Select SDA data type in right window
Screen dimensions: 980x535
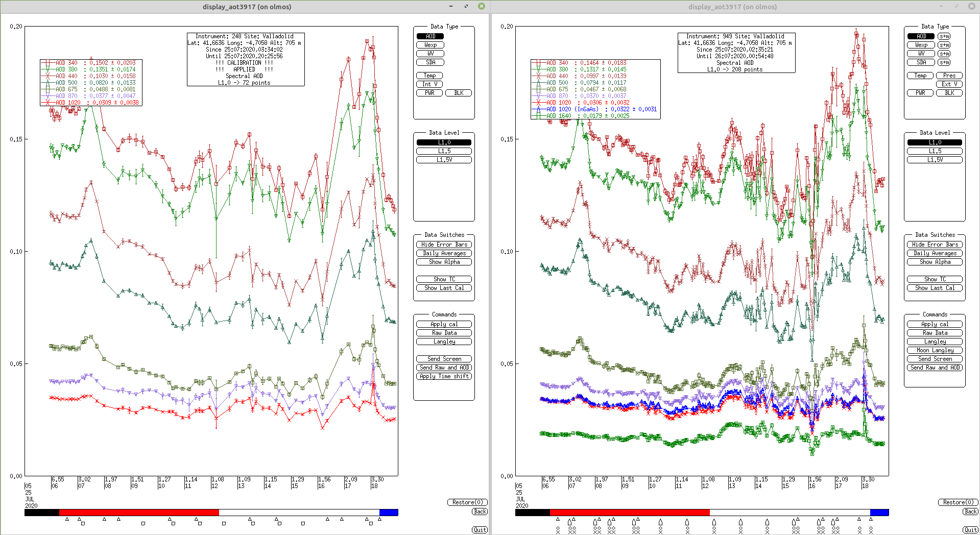tap(921, 62)
